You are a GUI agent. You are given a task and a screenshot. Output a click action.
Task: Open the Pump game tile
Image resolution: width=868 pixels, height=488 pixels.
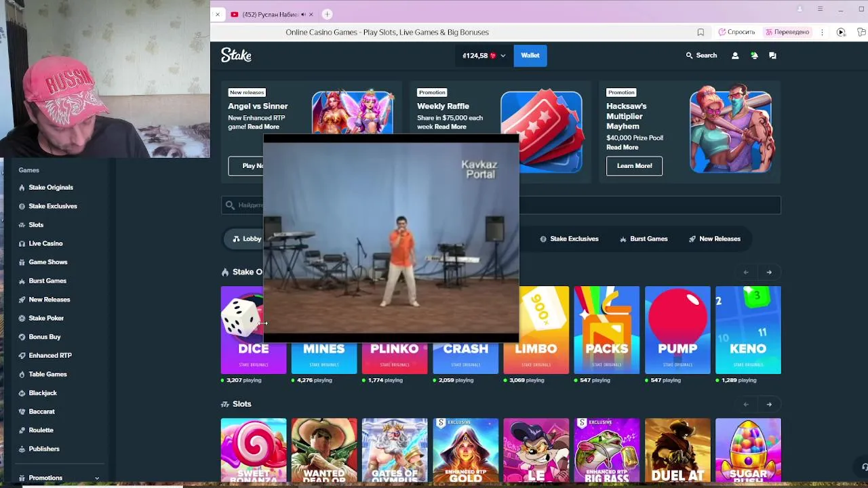(x=677, y=330)
